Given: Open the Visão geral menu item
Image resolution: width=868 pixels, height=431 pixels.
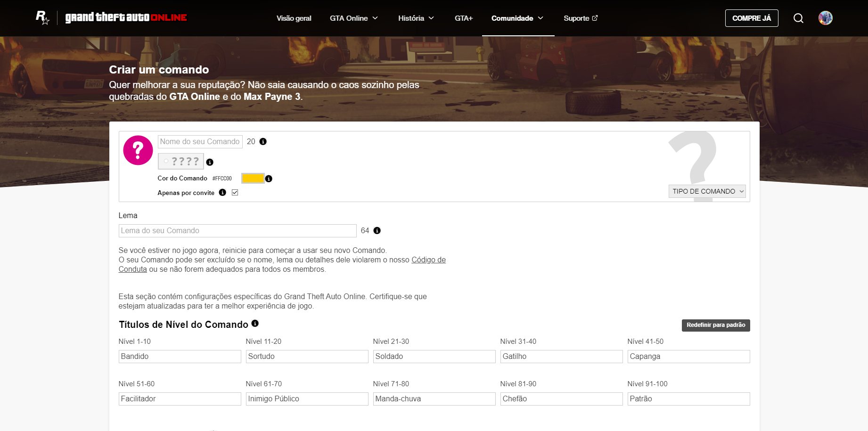Looking at the screenshot, I should coord(294,18).
